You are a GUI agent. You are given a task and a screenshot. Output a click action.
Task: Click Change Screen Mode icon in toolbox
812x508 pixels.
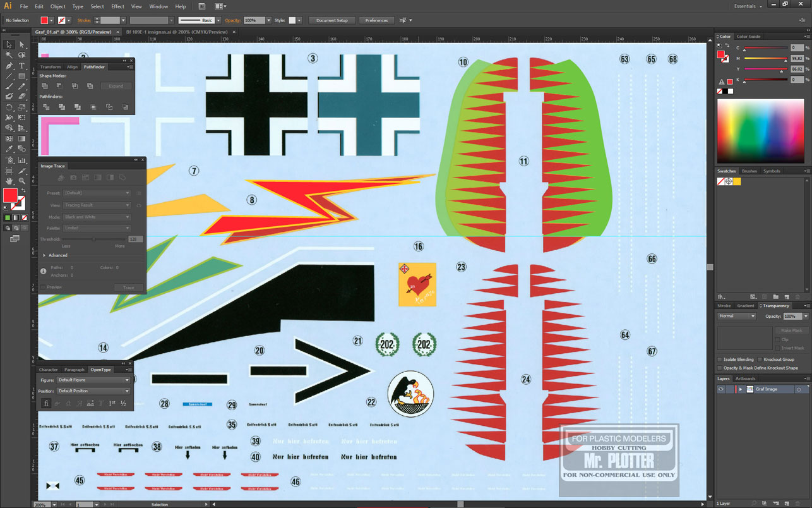pyautogui.click(x=15, y=238)
